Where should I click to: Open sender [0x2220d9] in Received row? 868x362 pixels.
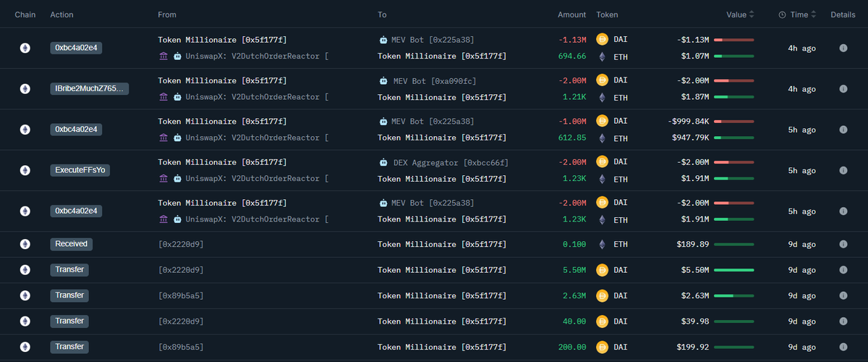pyautogui.click(x=181, y=244)
